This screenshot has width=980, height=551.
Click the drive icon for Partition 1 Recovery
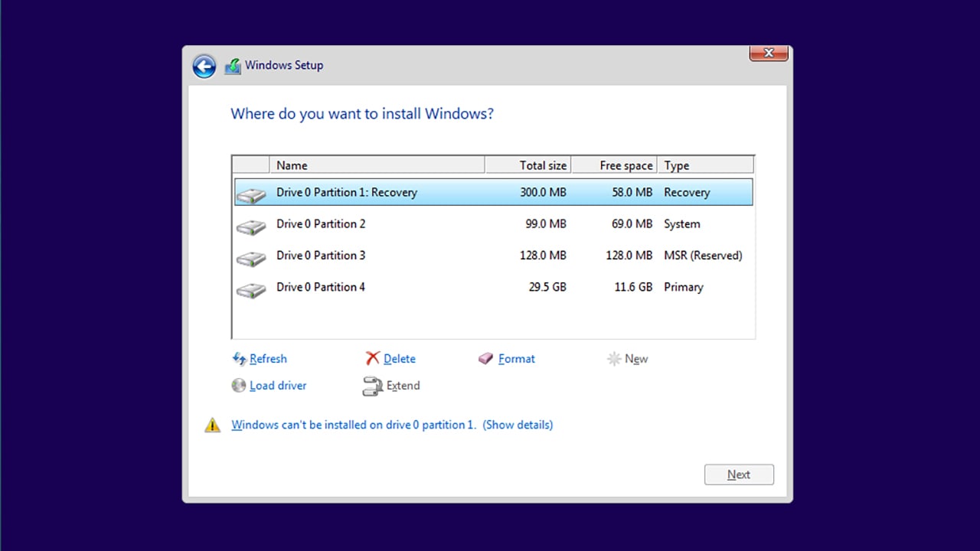tap(251, 194)
